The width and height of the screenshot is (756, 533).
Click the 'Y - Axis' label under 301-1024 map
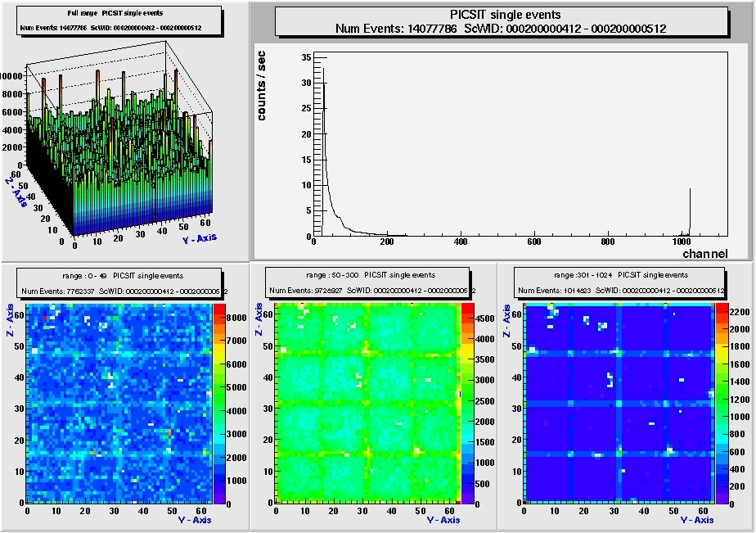691,520
